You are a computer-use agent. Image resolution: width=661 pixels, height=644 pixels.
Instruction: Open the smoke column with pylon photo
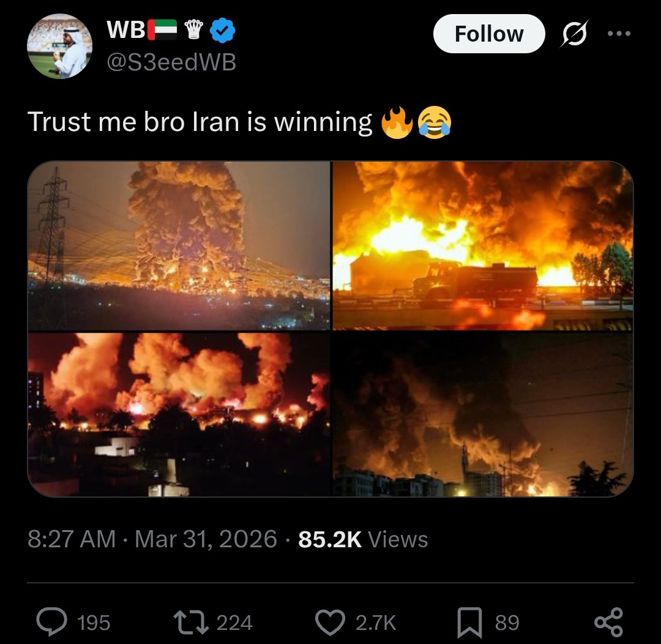coord(179,245)
